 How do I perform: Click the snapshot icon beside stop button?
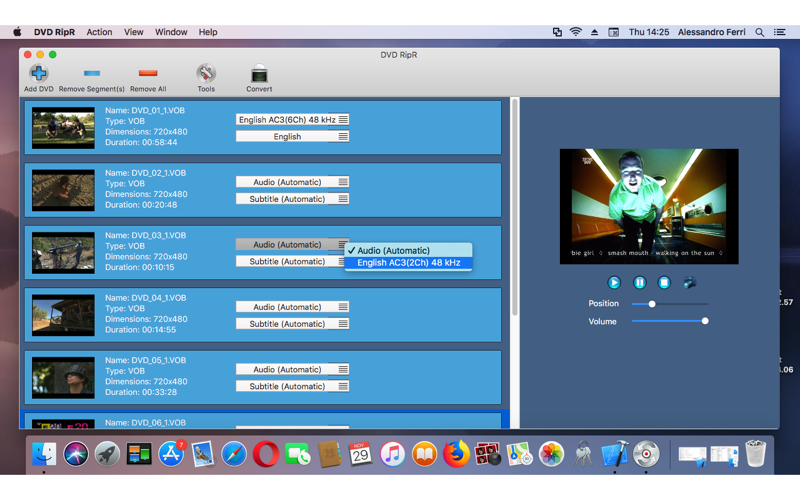click(690, 283)
